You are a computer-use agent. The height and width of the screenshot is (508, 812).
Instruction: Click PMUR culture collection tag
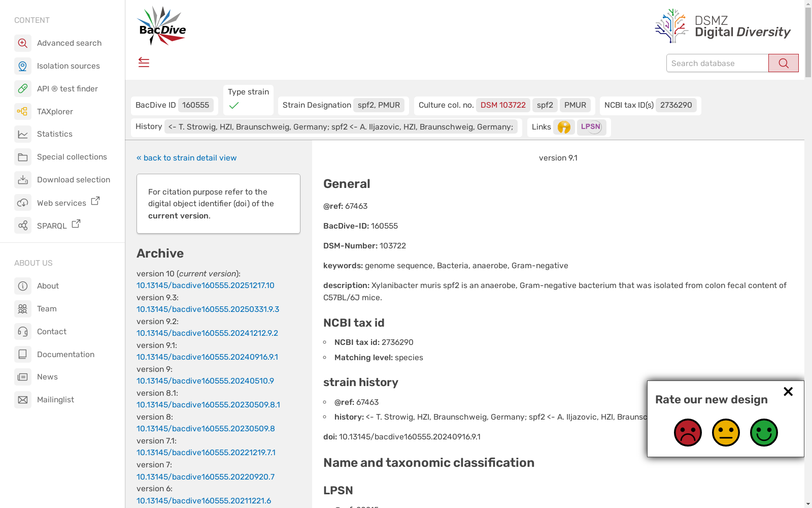pyautogui.click(x=575, y=105)
